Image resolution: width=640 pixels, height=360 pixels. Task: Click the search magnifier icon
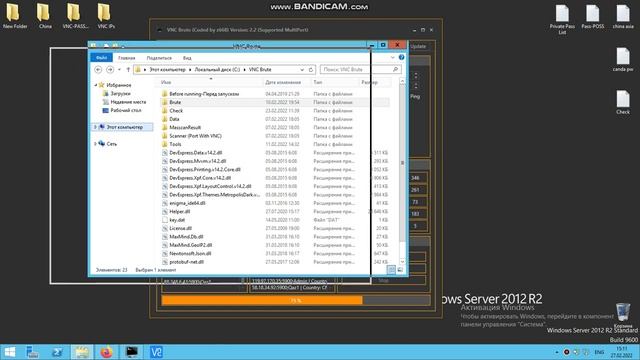[395, 70]
